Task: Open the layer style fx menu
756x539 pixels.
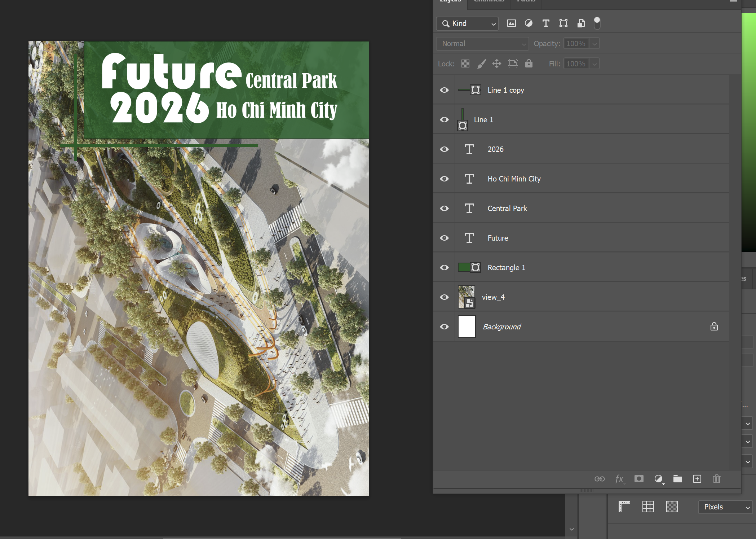Action: (619, 479)
